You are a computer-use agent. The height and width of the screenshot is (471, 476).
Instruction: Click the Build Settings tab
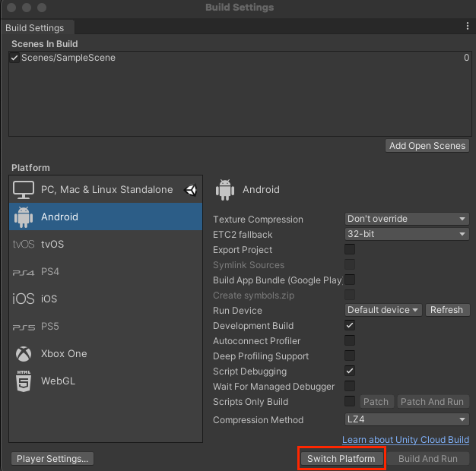(x=35, y=28)
